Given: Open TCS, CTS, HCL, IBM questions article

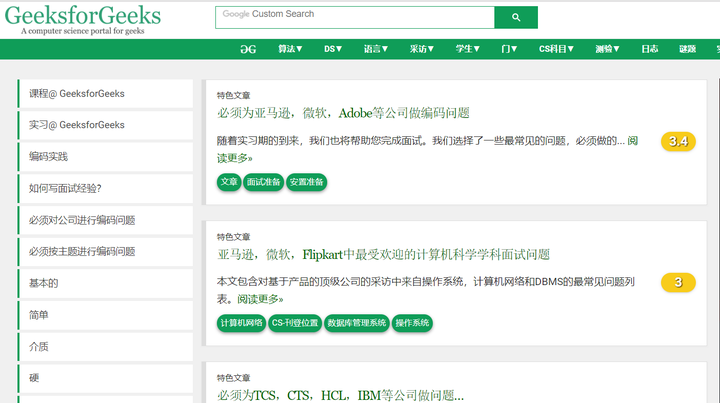Looking at the screenshot, I should 340,395.
